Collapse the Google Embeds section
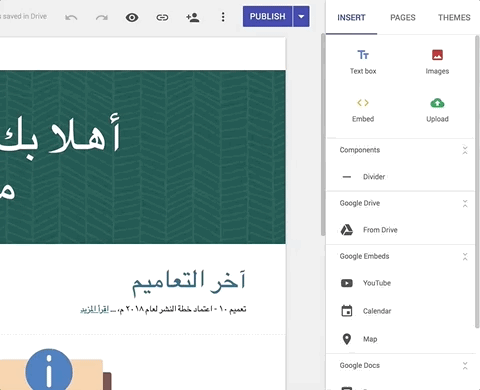Image resolution: width=480 pixels, height=390 pixels. tap(465, 257)
